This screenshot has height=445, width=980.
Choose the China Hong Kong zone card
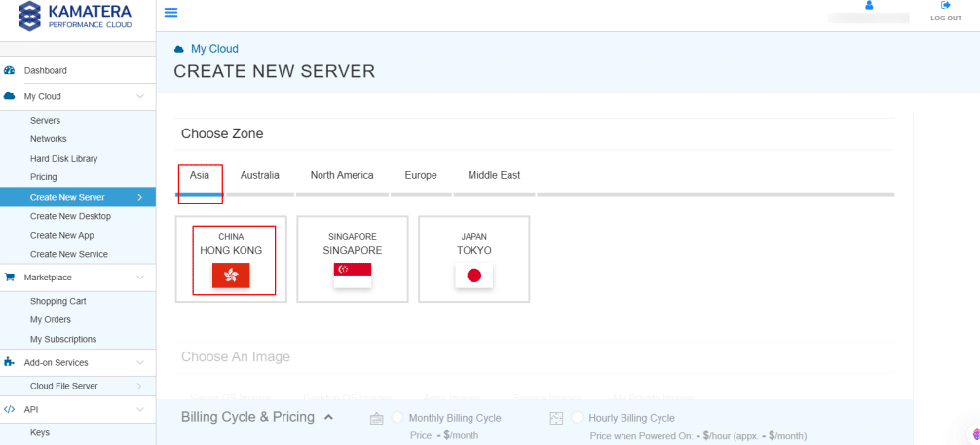coord(231,259)
